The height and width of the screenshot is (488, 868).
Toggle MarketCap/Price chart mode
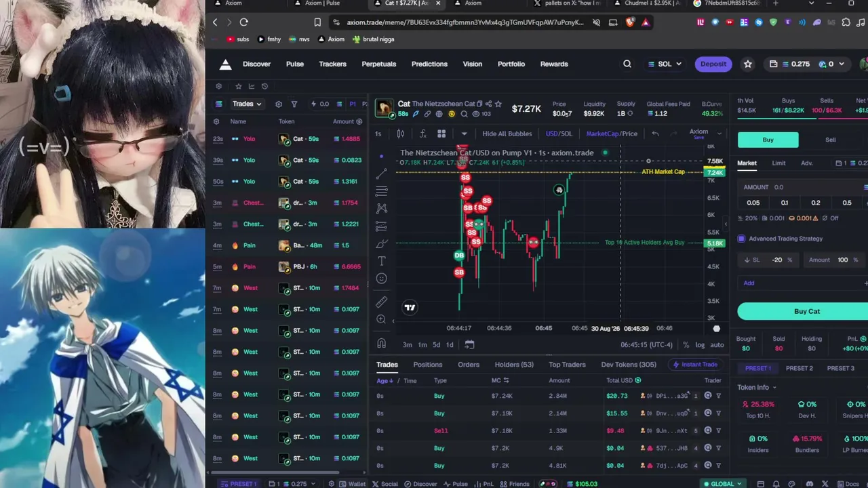612,134
